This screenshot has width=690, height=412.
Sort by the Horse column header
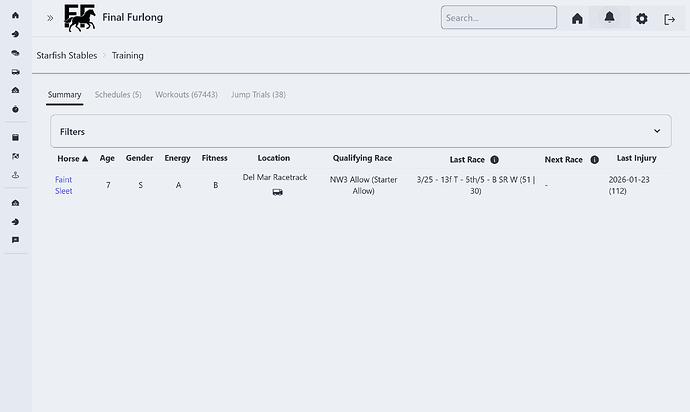tap(73, 158)
